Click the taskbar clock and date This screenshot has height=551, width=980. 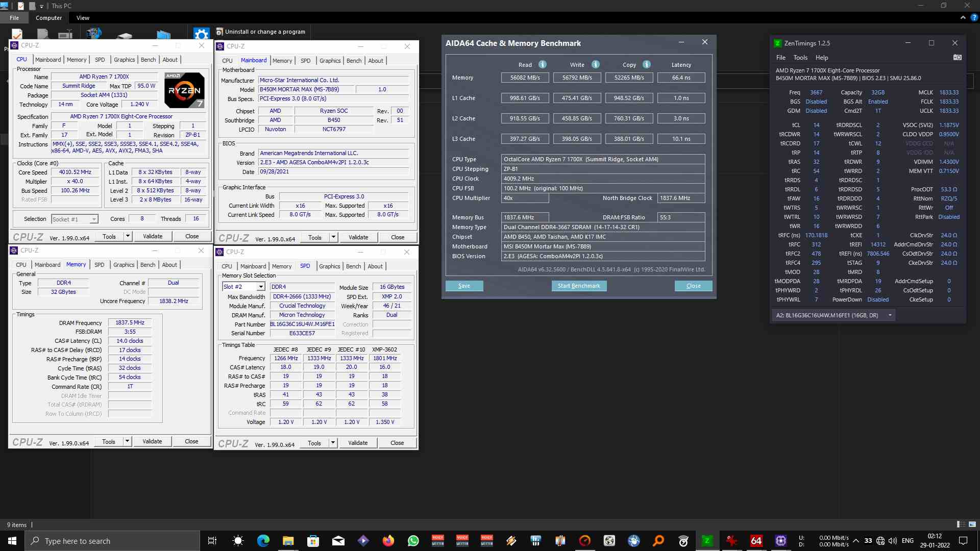tap(935, 541)
